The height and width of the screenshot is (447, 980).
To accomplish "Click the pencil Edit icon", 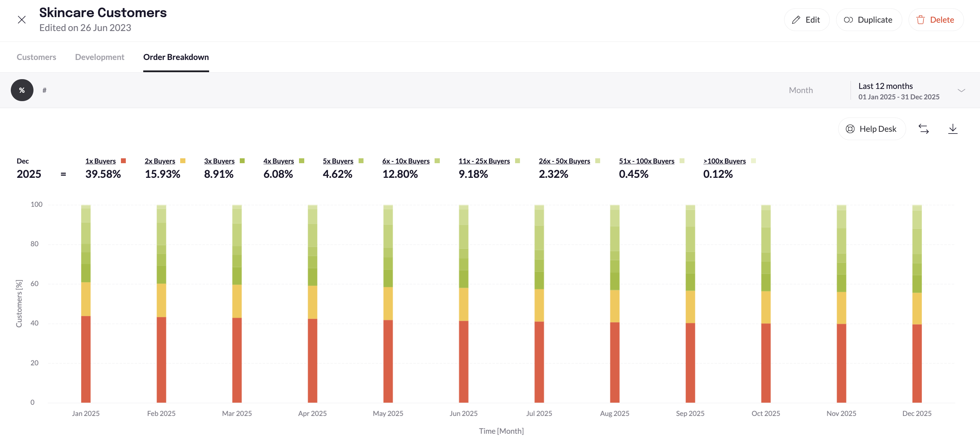I will 796,20.
